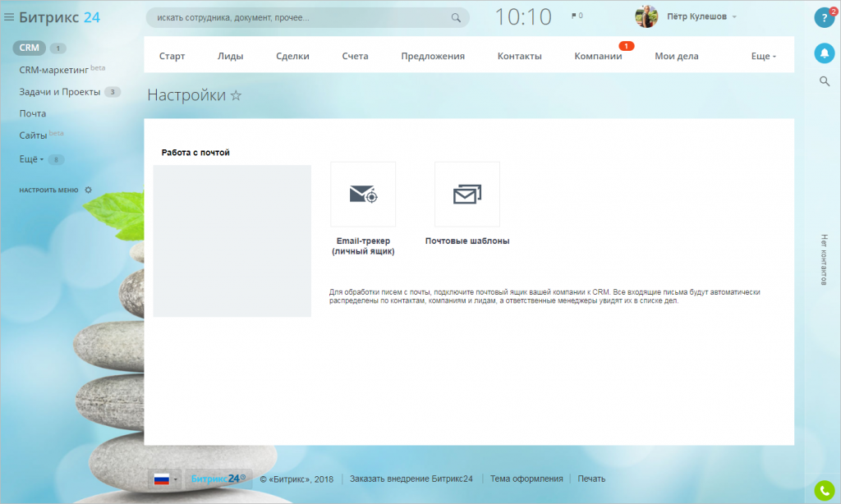Screen dimensions: 841x504
Task: Switch to the Счета tab
Action: point(355,56)
